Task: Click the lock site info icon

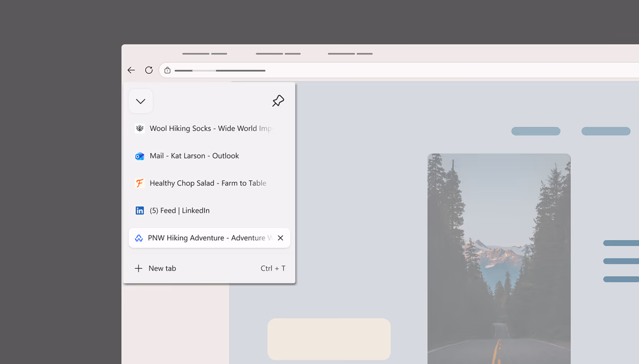Action: coord(167,70)
